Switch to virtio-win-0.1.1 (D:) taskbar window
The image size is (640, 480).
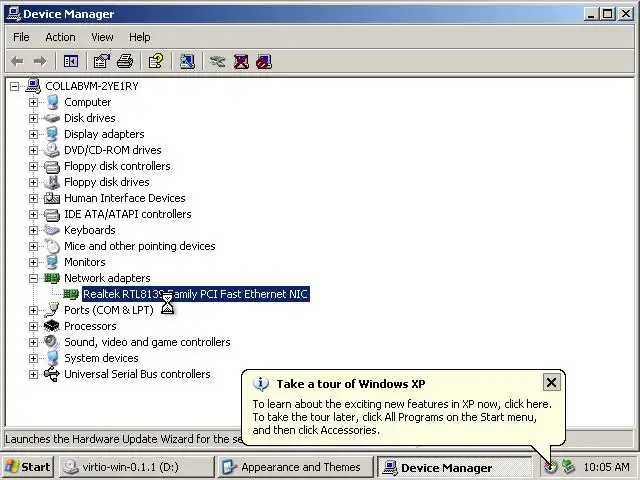[x=137, y=467]
